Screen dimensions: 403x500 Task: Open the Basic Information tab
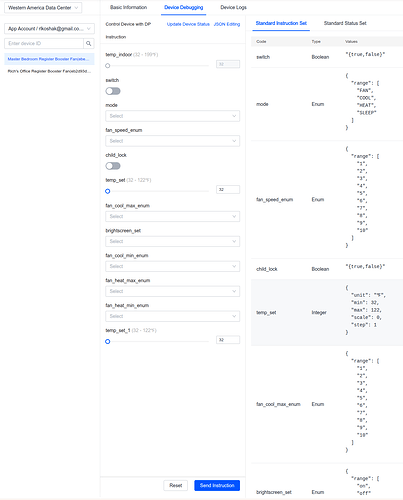pyautogui.click(x=128, y=7)
